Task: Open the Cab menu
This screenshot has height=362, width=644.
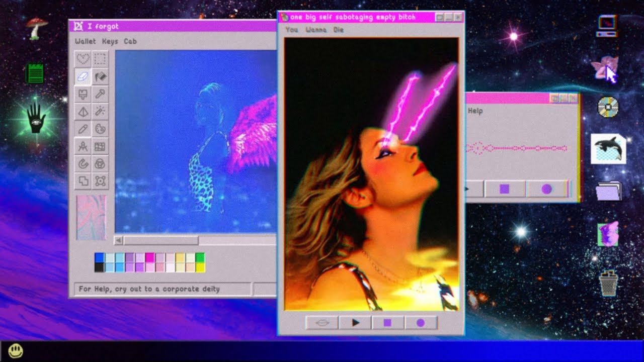Action: (130, 41)
